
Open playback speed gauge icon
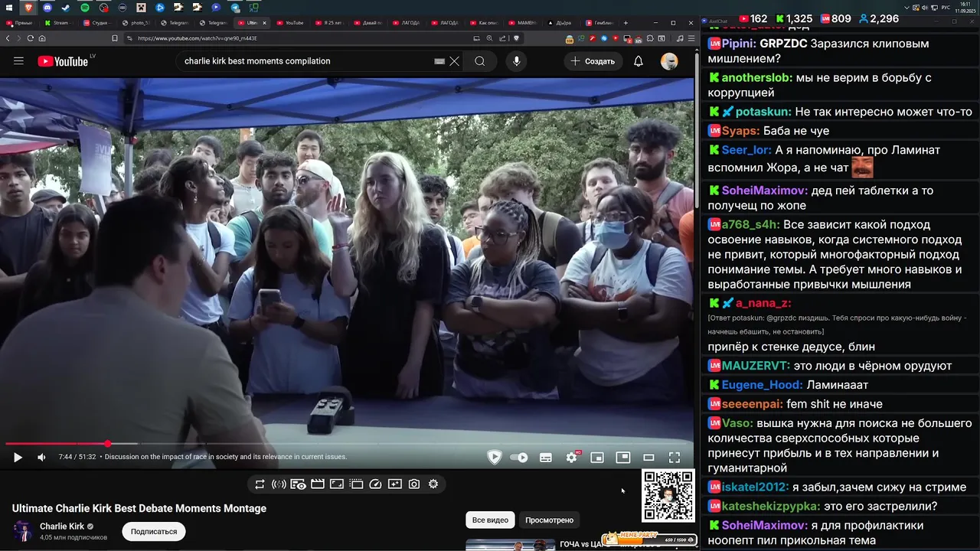pos(375,484)
